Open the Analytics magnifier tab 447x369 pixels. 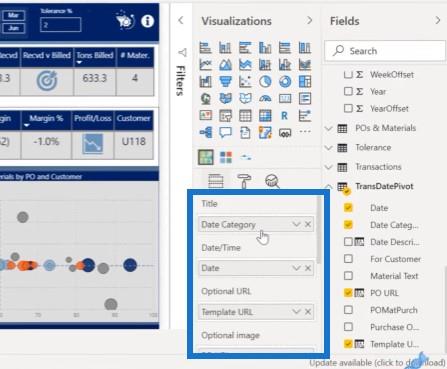(272, 181)
